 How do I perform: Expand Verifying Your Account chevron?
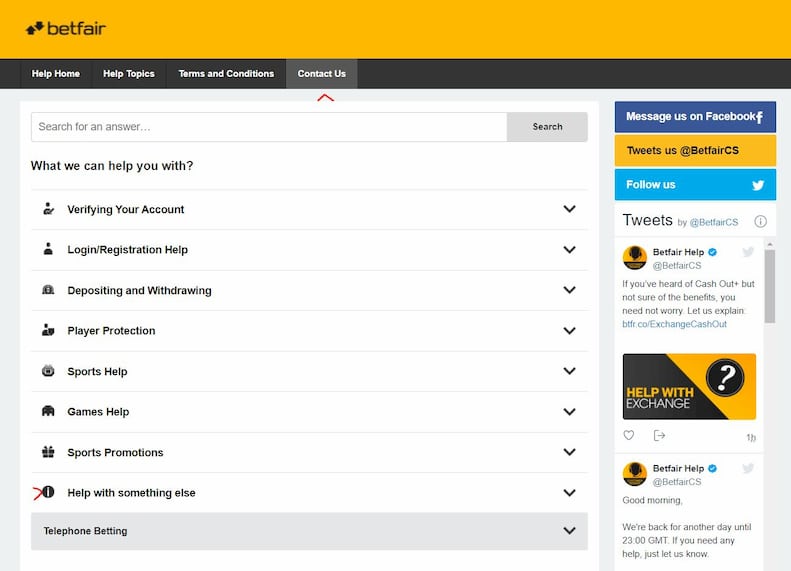click(x=570, y=209)
